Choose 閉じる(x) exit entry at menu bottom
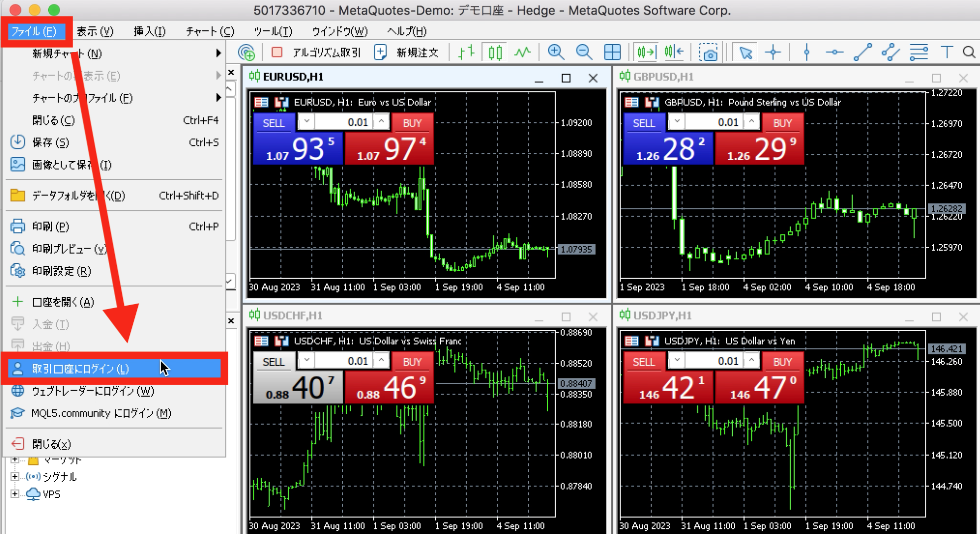 coord(114,444)
